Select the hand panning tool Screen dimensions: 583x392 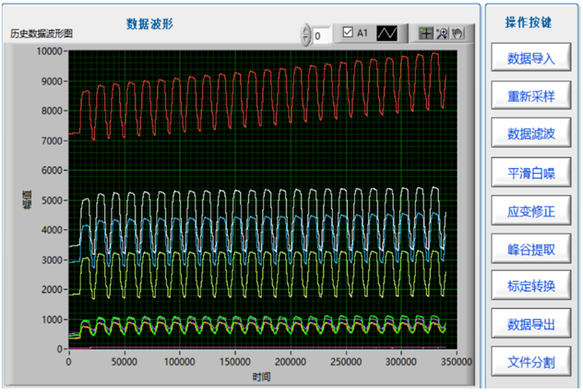[x=457, y=34]
